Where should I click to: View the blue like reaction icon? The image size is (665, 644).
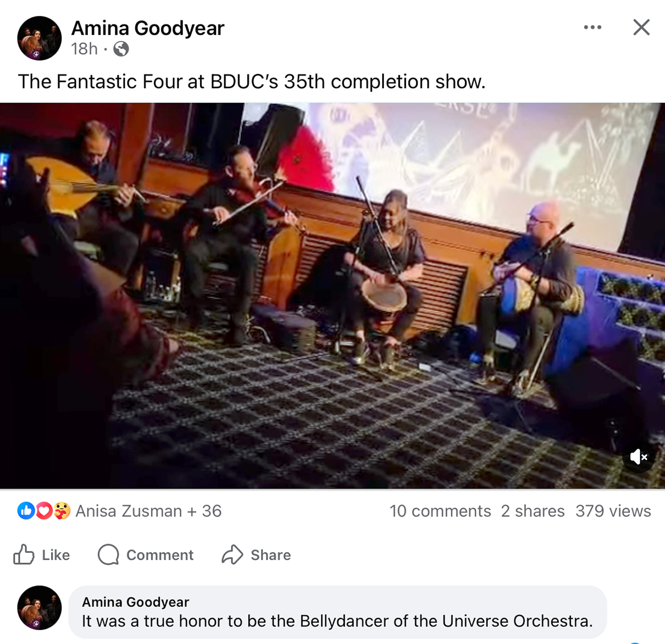[x=26, y=511]
